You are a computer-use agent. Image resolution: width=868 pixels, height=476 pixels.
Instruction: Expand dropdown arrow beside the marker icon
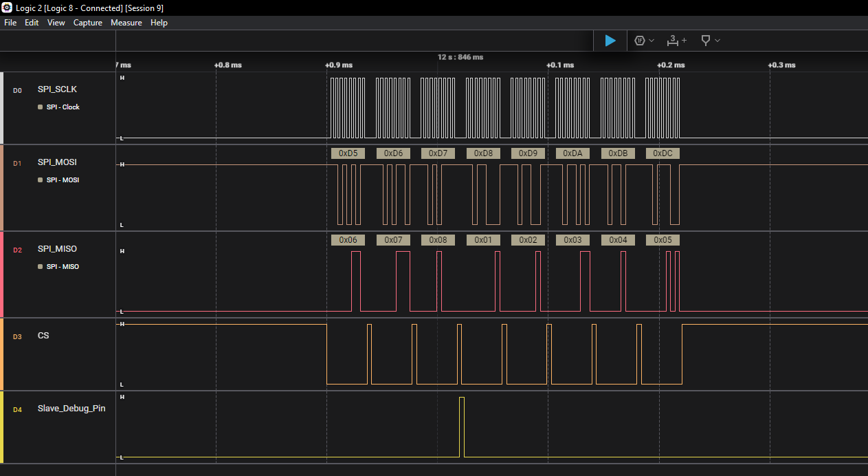coord(717,41)
